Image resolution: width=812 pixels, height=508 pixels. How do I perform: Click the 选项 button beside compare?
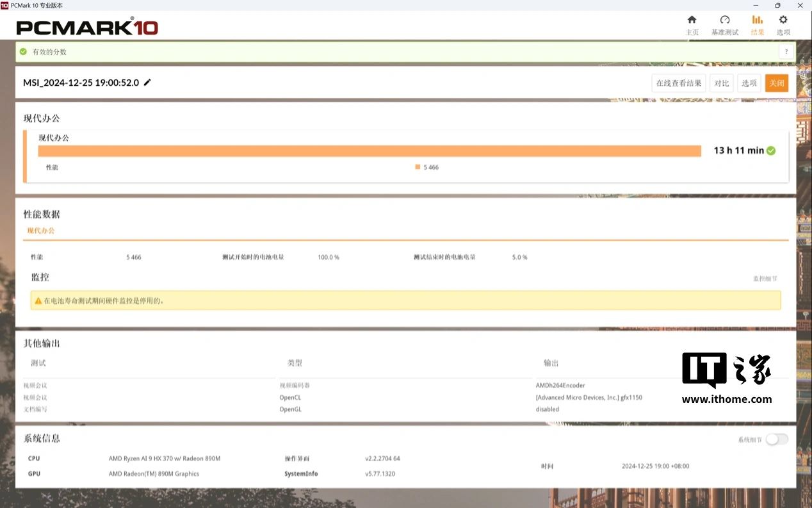[x=749, y=83]
